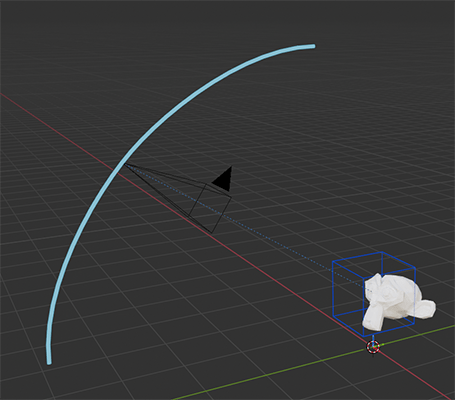This screenshot has height=400, width=455.
Task: Click the top back corner of the blue box
Action: tap(382, 252)
